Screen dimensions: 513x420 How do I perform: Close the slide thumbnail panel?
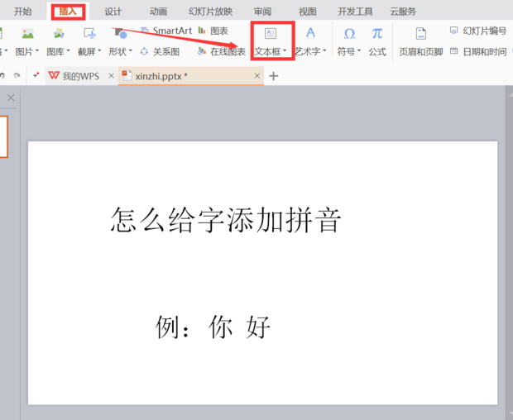[x=11, y=98]
